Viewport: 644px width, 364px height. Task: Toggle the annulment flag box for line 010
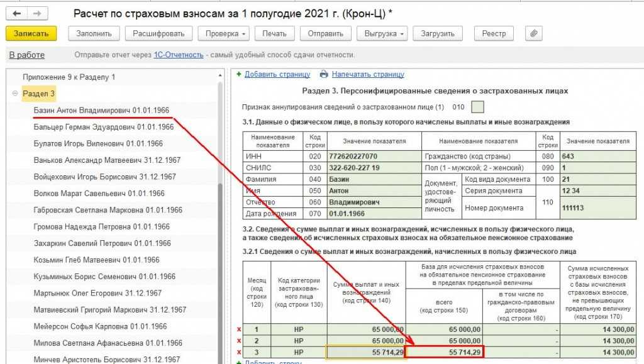tap(477, 107)
